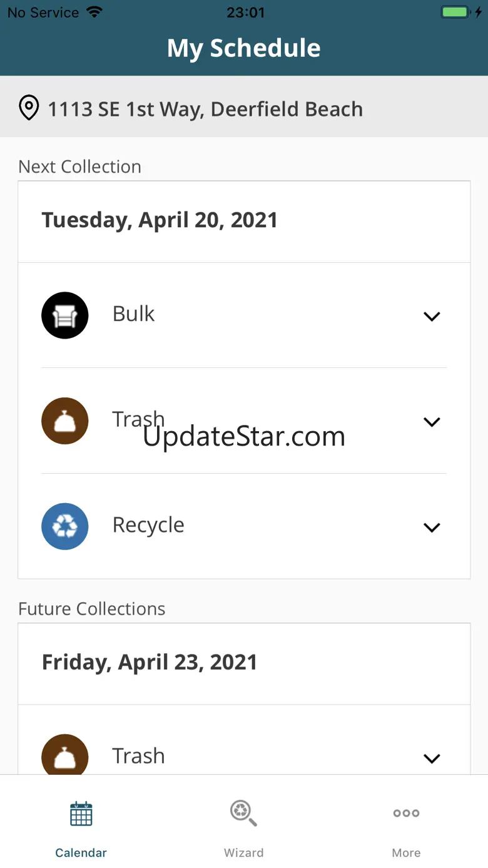The height and width of the screenshot is (868, 488).
Task: Expand the Trash chevron for April 20
Action: (432, 422)
